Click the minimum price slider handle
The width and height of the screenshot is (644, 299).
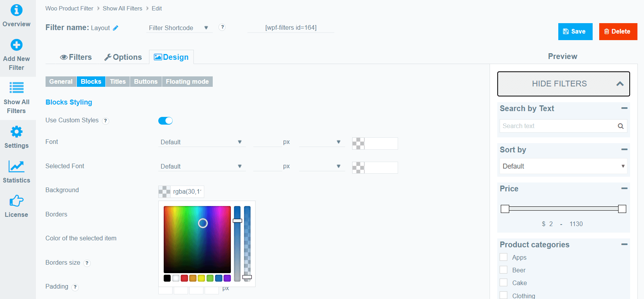point(505,209)
